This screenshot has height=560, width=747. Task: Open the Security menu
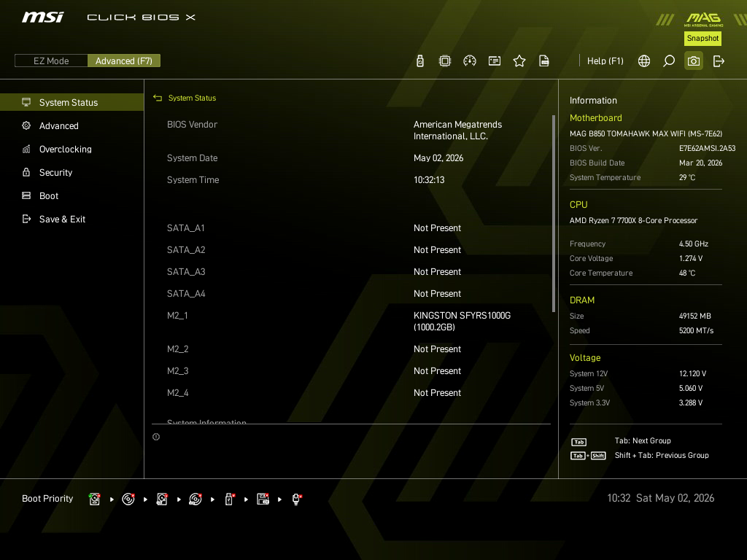tap(72, 172)
